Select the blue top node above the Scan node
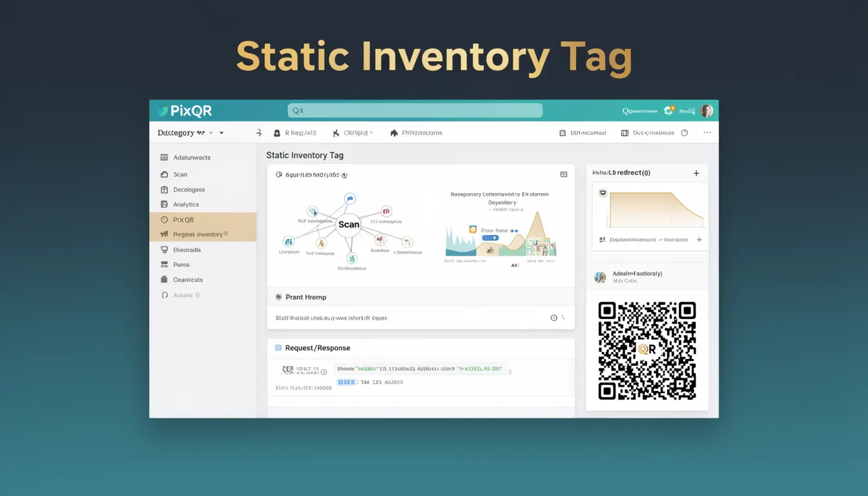 (x=349, y=198)
